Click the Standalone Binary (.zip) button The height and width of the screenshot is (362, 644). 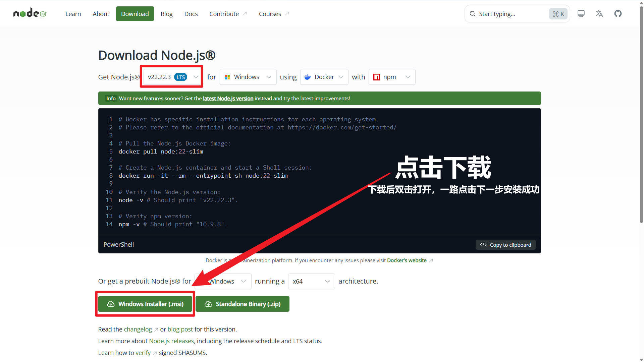coord(243,304)
